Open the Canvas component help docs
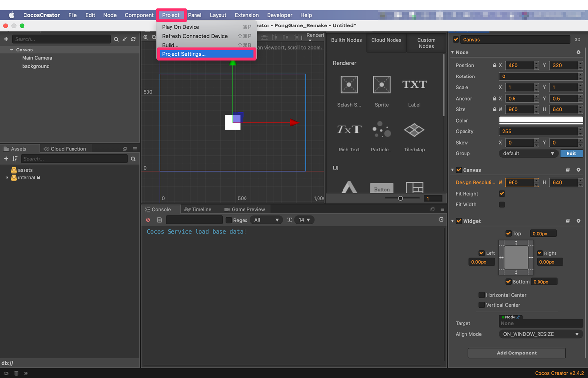 click(568, 170)
